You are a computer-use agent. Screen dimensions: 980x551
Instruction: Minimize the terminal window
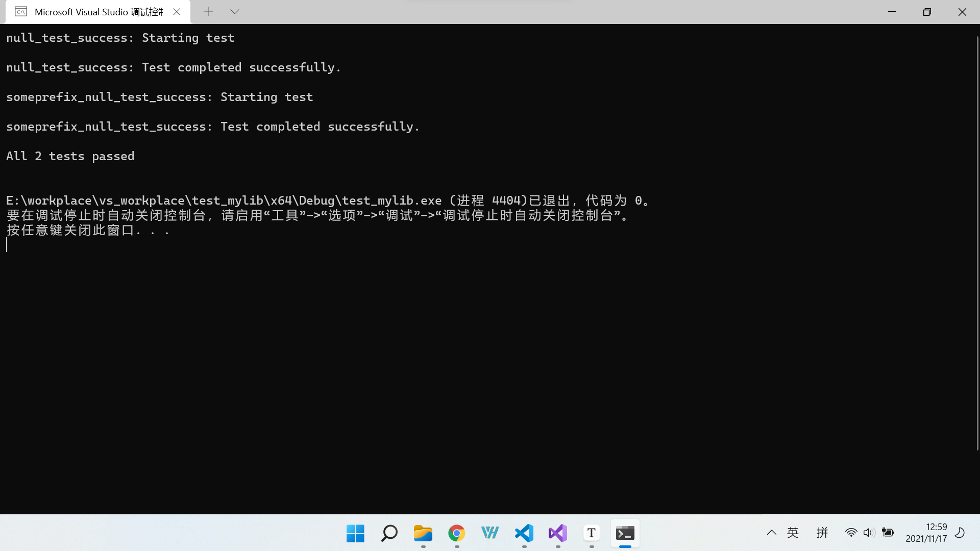coord(892,12)
